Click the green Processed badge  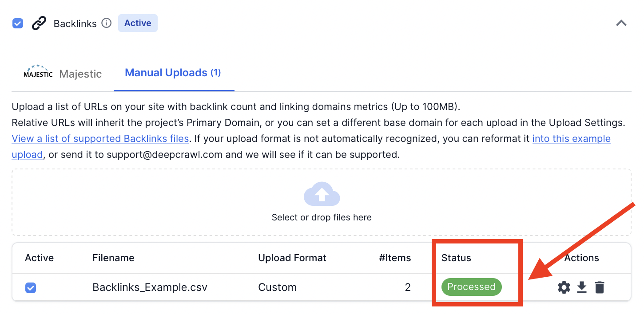click(471, 287)
